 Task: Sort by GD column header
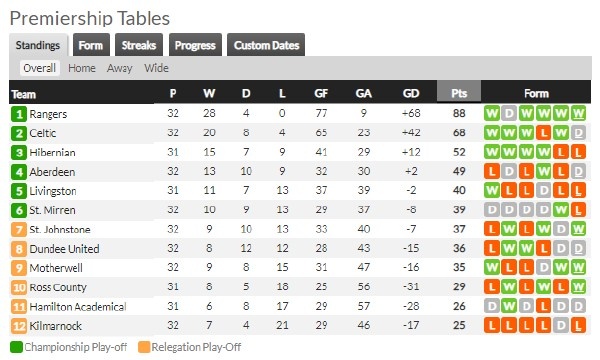pyautogui.click(x=411, y=93)
